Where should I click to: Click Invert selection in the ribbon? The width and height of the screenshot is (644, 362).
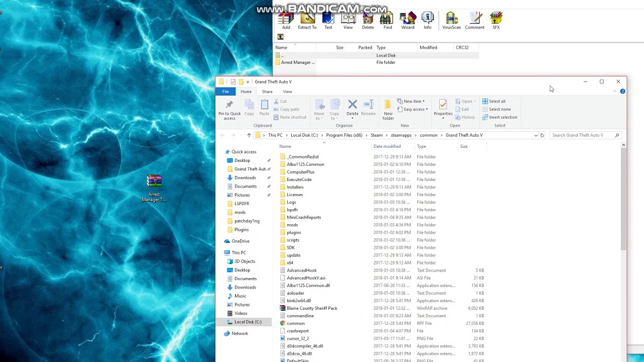click(500, 118)
